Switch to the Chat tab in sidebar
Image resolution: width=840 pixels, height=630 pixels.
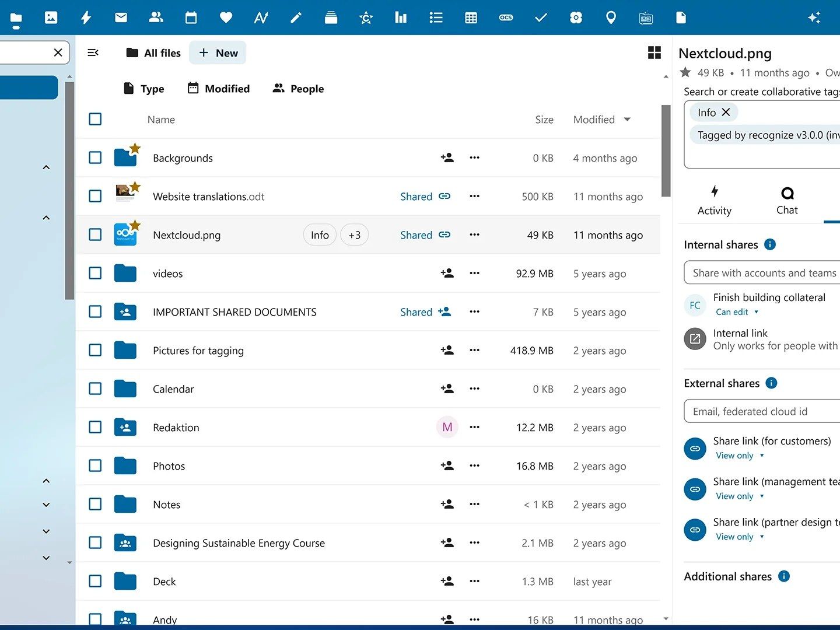(x=787, y=201)
